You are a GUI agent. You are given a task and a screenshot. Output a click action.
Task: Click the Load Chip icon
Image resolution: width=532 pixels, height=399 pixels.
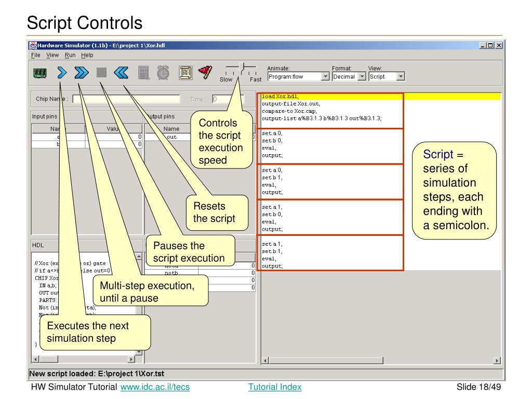pyautogui.click(x=39, y=73)
